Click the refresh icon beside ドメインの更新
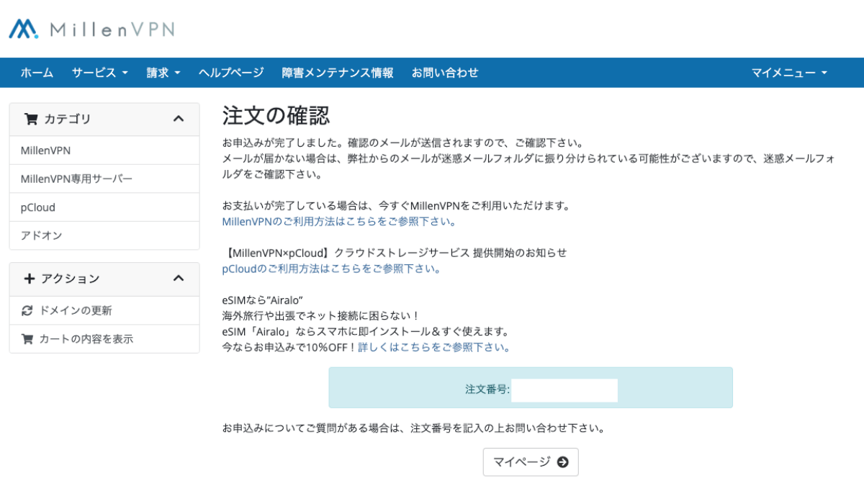The image size is (864, 504). tap(27, 311)
